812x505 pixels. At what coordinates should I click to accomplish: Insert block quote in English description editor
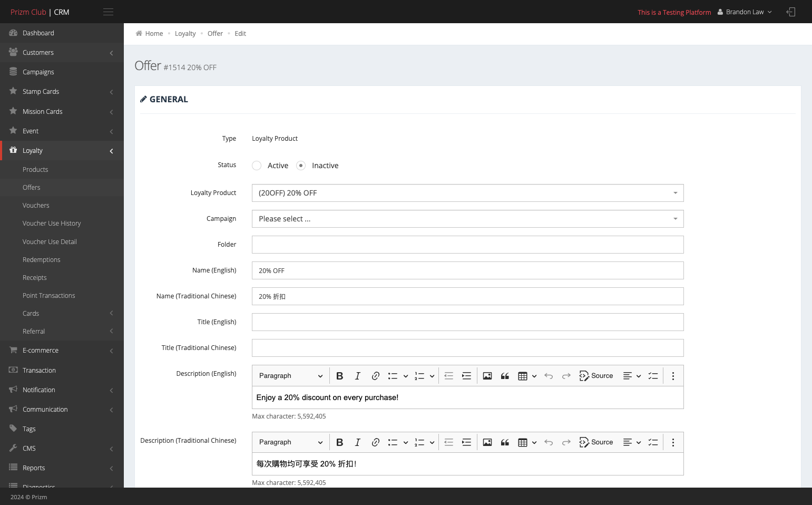tap(505, 376)
